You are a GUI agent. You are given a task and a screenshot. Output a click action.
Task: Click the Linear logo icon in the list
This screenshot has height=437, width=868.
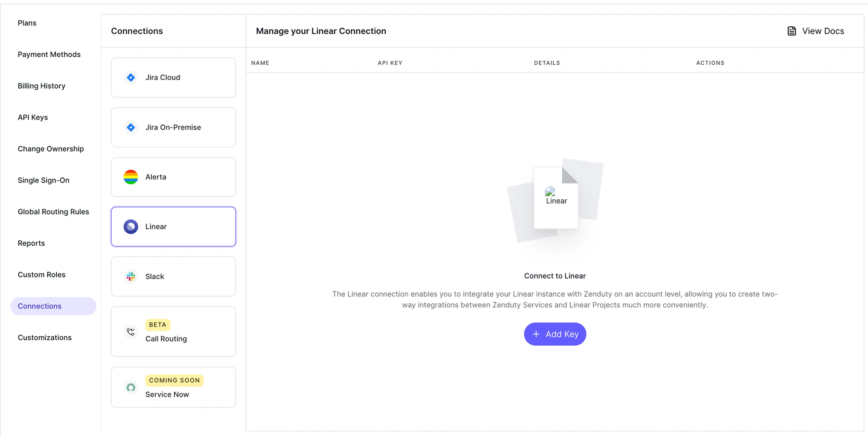[x=131, y=226]
